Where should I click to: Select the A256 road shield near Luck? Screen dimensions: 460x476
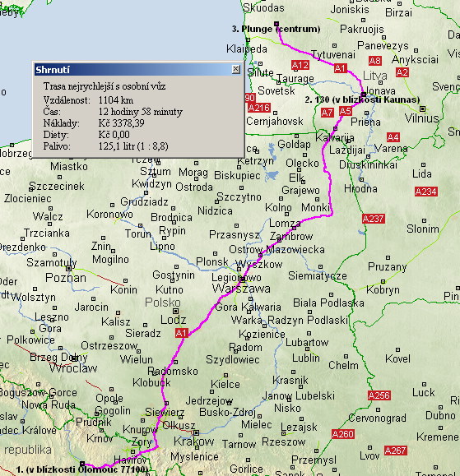379,395
